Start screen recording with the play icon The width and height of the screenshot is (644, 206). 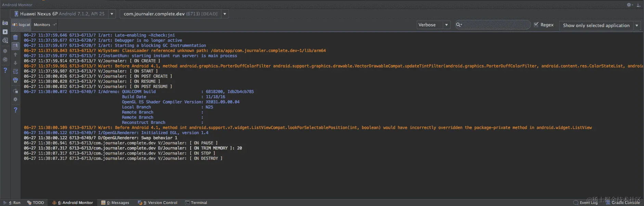(5, 32)
